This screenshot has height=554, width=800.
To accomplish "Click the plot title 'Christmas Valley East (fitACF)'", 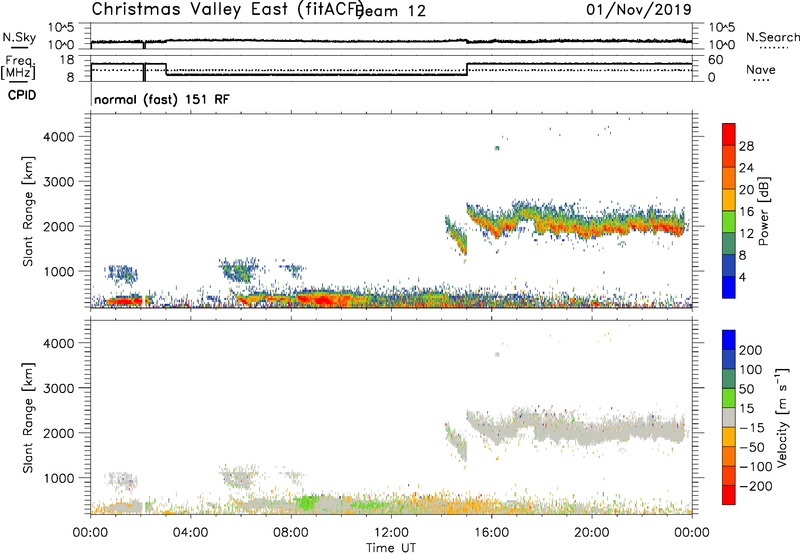I will pos(227,9).
